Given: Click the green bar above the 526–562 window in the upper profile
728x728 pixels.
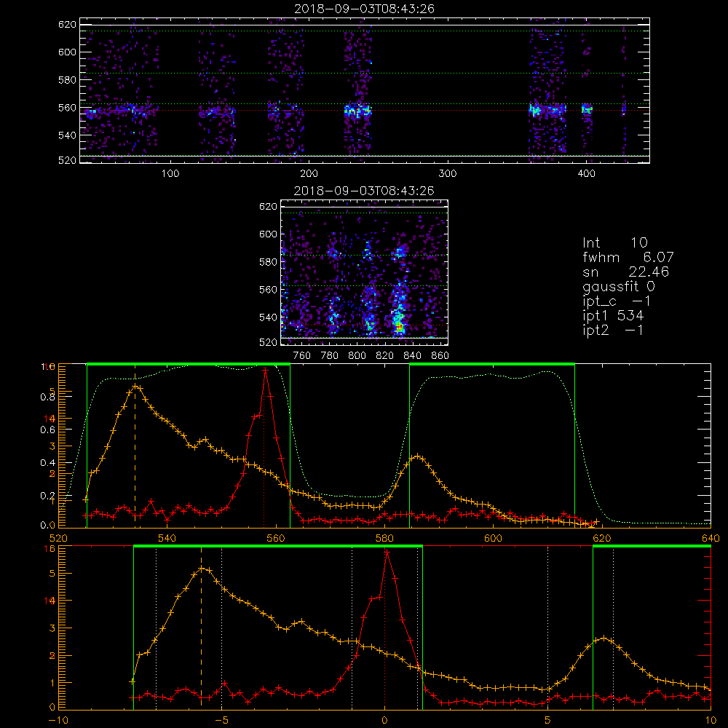Looking at the screenshot, I should [189, 364].
